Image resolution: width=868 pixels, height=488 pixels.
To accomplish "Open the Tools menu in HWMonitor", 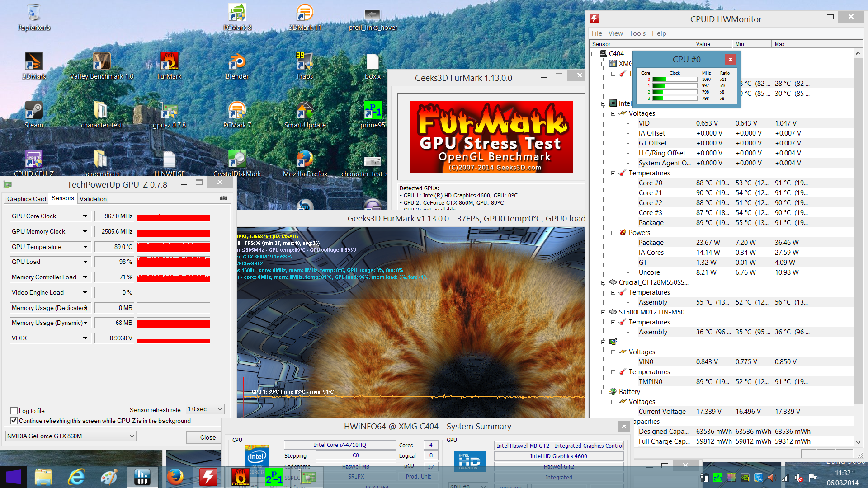I will pos(637,33).
